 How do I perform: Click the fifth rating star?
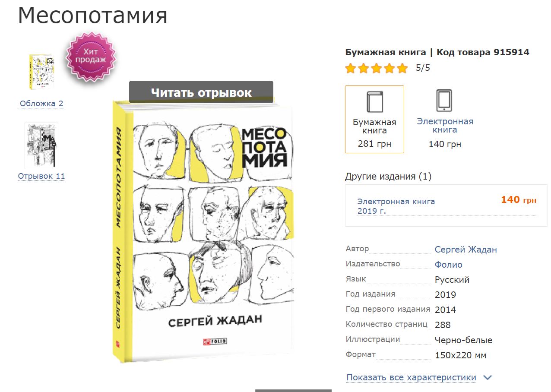tap(402, 68)
